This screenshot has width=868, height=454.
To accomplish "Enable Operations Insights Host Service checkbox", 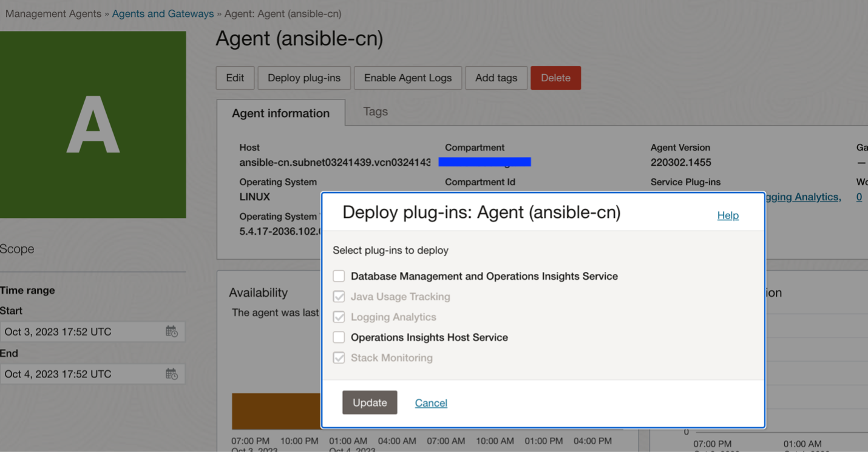I will [x=339, y=337].
